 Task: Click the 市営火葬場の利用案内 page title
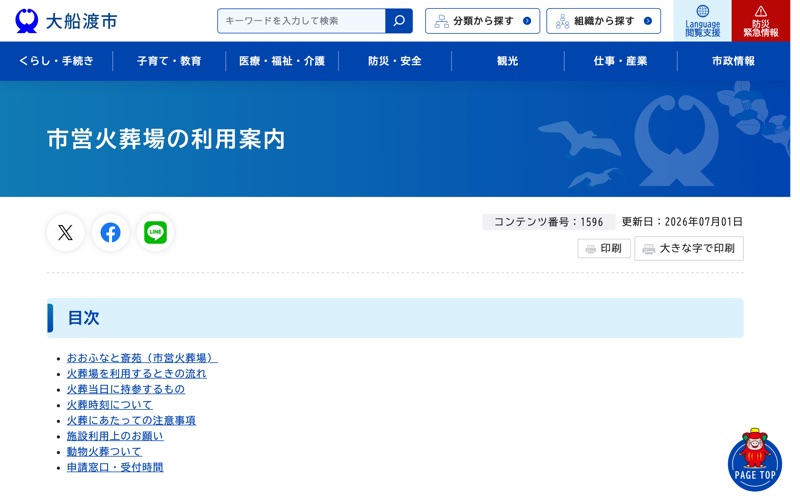pos(166,139)
